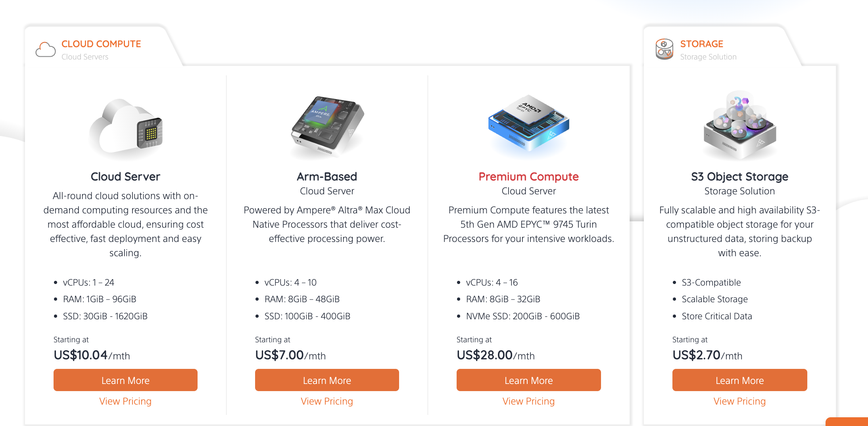The image size is (868, 426).
Task: Click the Premium Compute red heading
Action: [x=528, y=177]
